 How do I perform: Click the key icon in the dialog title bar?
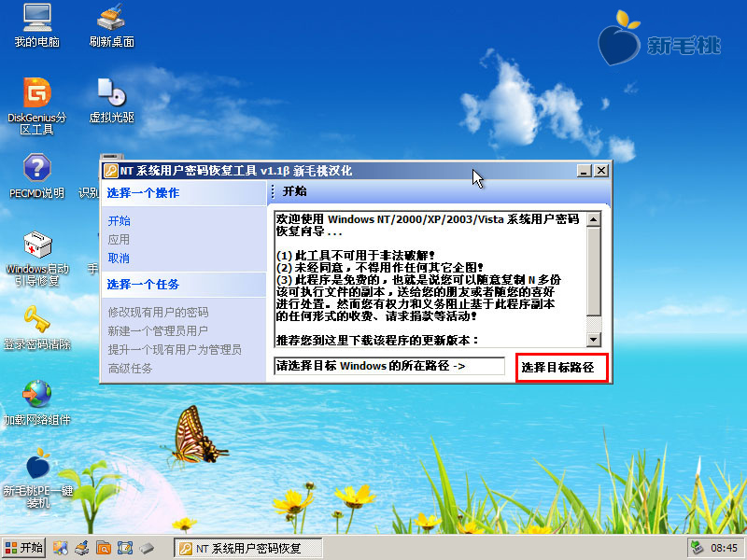110,171
